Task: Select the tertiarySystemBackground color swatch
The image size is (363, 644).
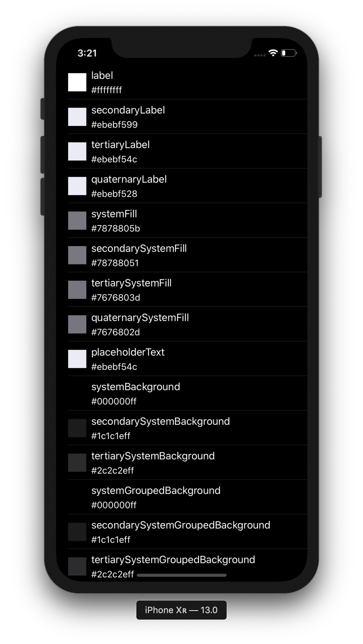Action: (x=77, y=462)
